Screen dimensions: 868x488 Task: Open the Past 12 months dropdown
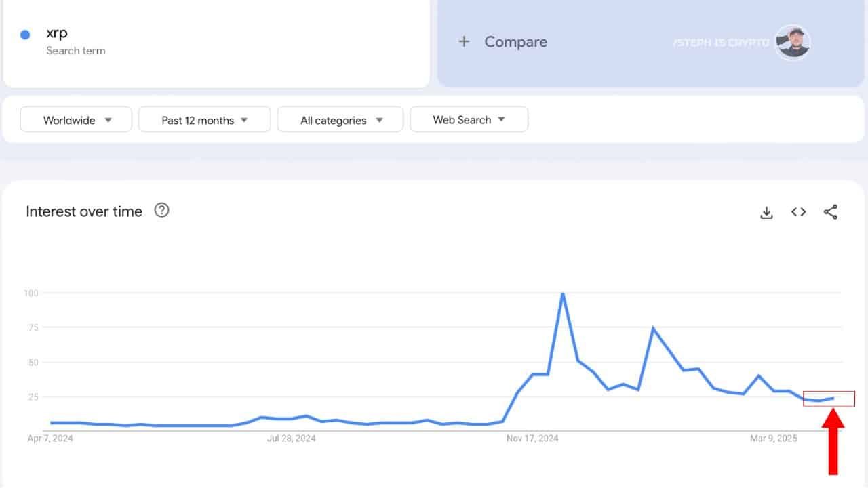pos(204,120)
